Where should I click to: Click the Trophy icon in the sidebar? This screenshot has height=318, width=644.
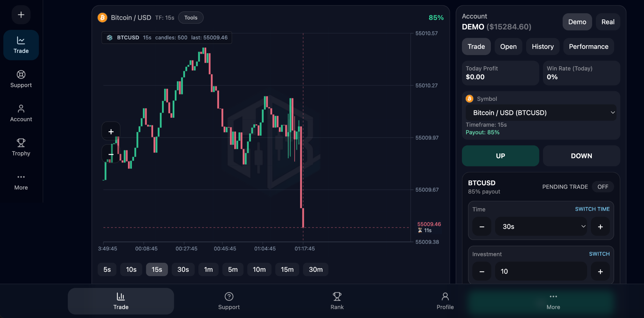(21, 147)
